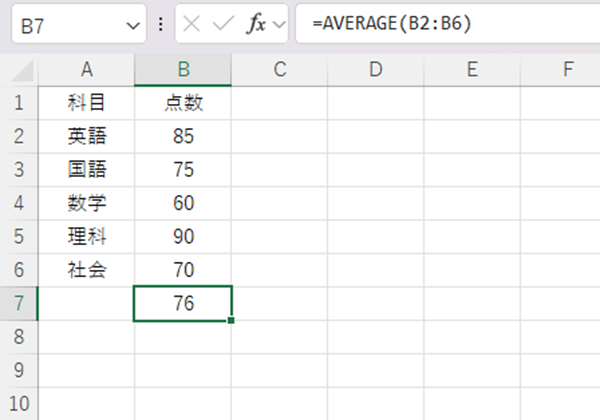Select column B header
This screenshot has height=420, width=600.
click(183, 70)
